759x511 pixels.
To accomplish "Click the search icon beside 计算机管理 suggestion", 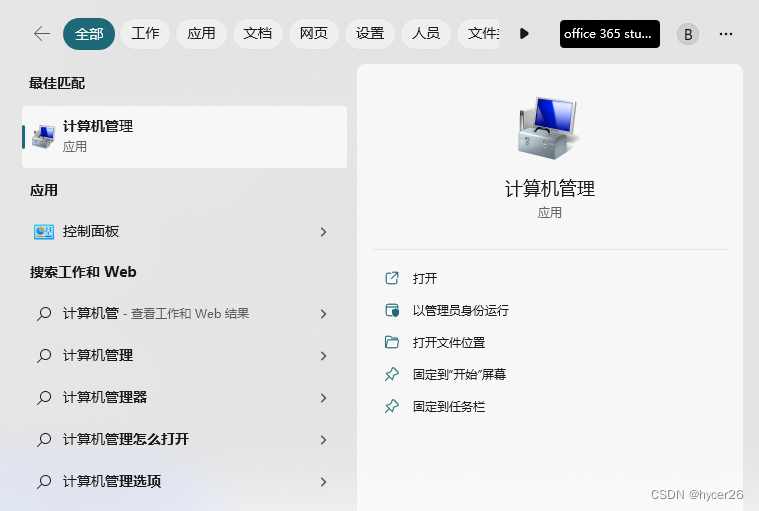I will click(44, 356).
